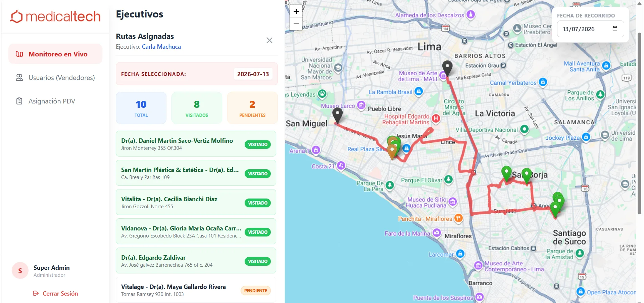The image size is (644, 303).
Task: Click the Costa 21 map icon
Action: pyautogui.click(x=341, y=166)
